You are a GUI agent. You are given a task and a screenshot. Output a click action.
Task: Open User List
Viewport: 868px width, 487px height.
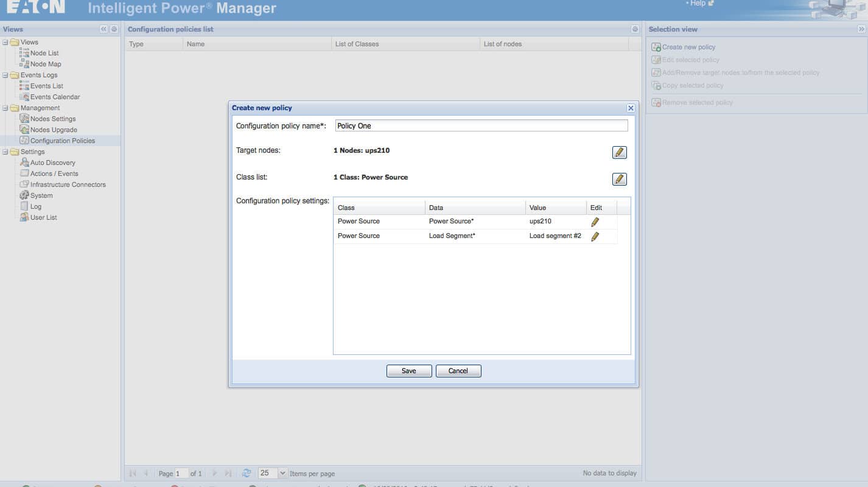pos(44,217)
